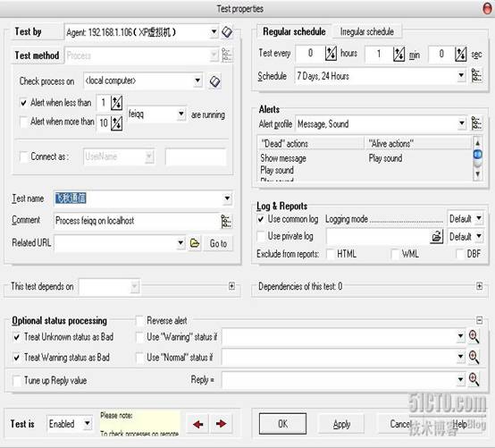Viewport: 495px width, 448px height.
Task: Click the Apply button
Action: click(x=341, y=424)
